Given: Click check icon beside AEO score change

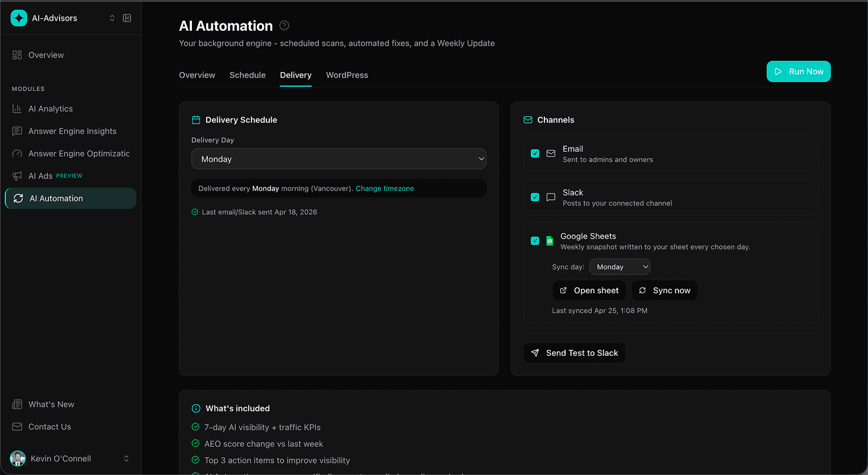Looking at the screenshot, I should click(195, 443).
